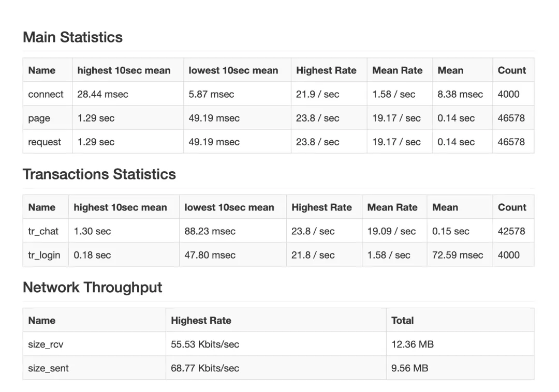Select the tr_chat transaction name
This screenshot has width=559, height=392.
(43, 232)
